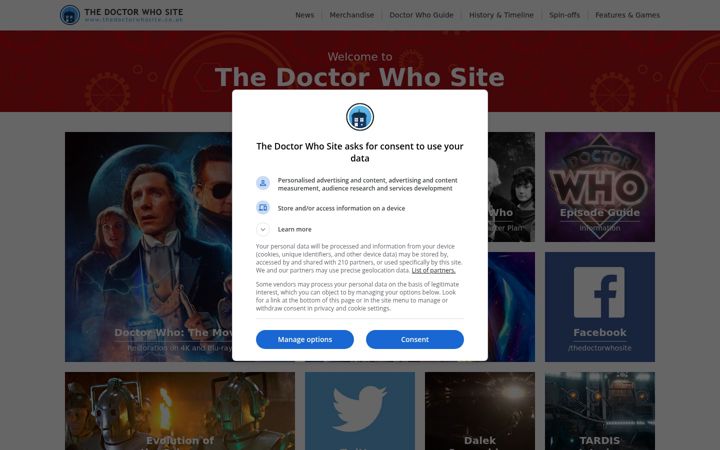The width and height of the screenshot is (720, 450).
Task: Open the News menu
Action: [x=304, y=15]
